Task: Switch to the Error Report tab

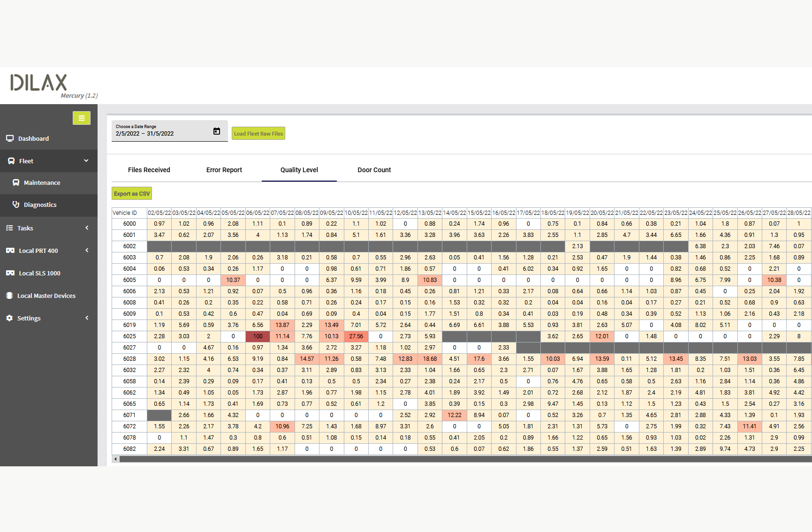Action: (x=224, y=169)
